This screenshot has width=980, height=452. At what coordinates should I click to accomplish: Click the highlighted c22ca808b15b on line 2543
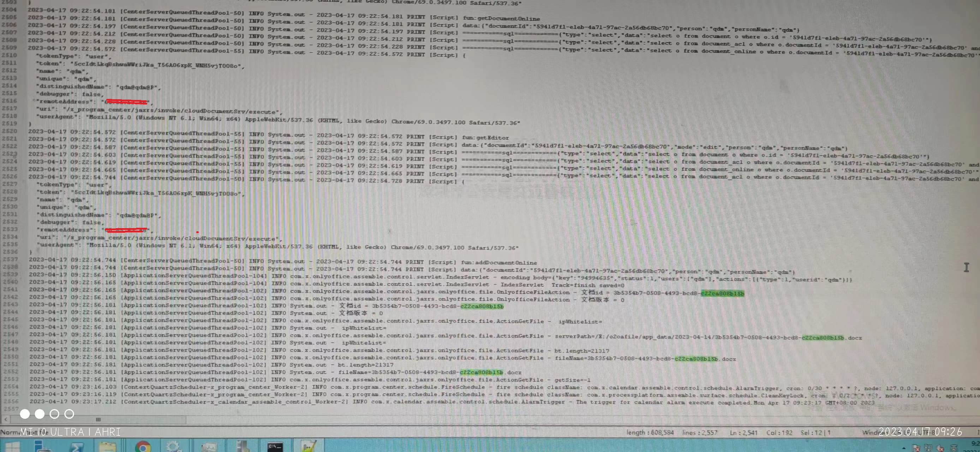click(482, 306)
